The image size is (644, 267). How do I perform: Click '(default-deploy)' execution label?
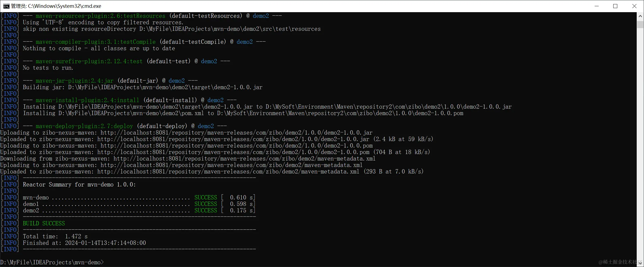[x=162, y=126]
